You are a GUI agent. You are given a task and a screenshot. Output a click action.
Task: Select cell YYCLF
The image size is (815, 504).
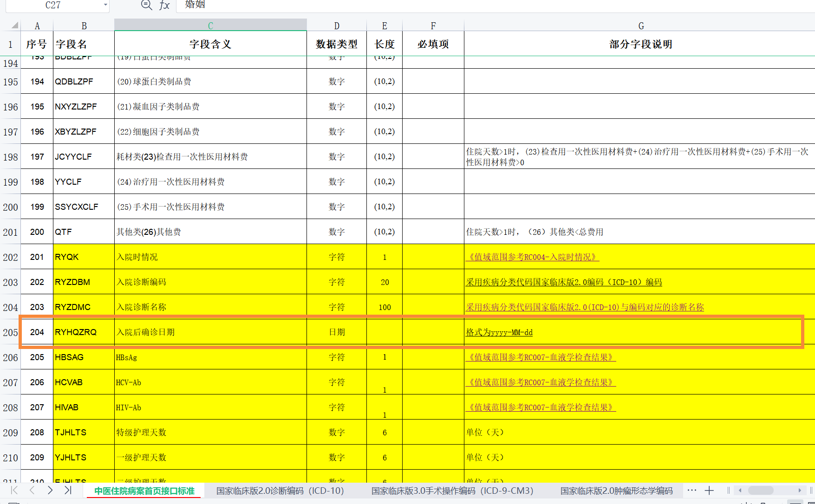coord(84,182)
